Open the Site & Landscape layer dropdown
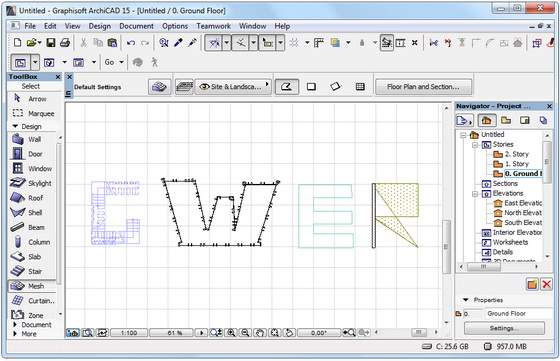Screen dimensions: 560x361 (233, 87)
